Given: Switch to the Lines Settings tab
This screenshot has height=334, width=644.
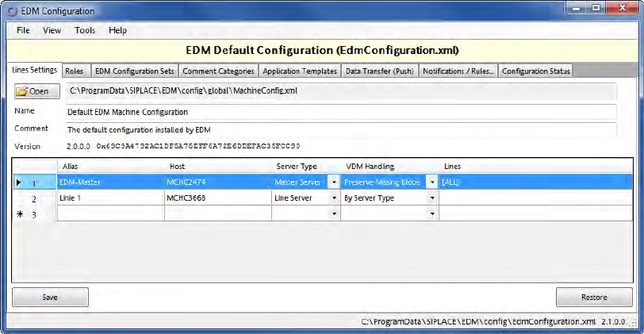Looking at the screenshot, I should pos(35,70).
